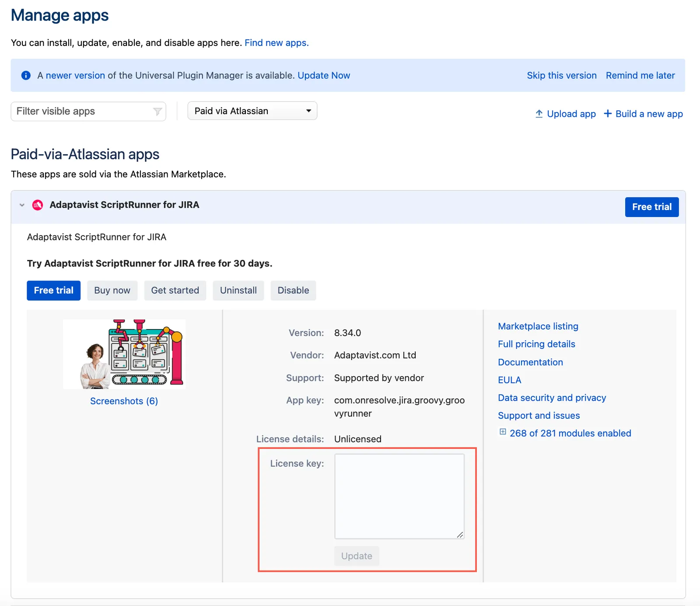Open the EULA link
Image resolution: width=700 pixels, height=606 pixels.
tap(510, 380)
